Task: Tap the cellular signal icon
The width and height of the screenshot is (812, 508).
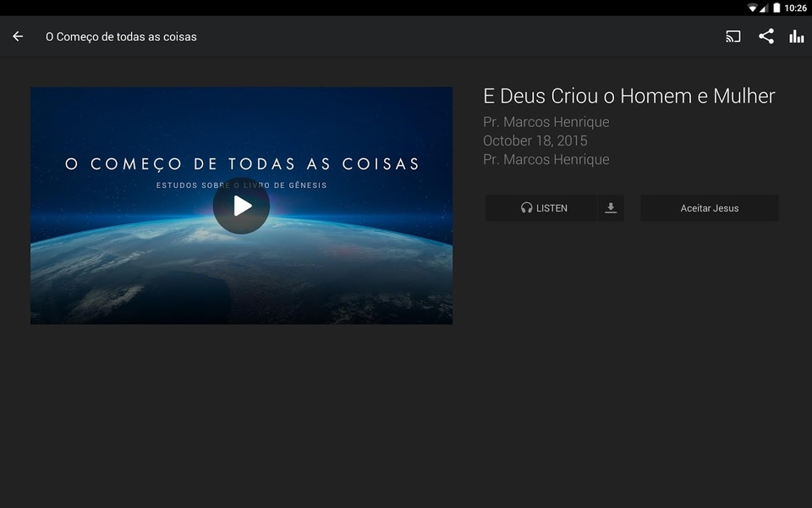Action: (x=763, y=8)
